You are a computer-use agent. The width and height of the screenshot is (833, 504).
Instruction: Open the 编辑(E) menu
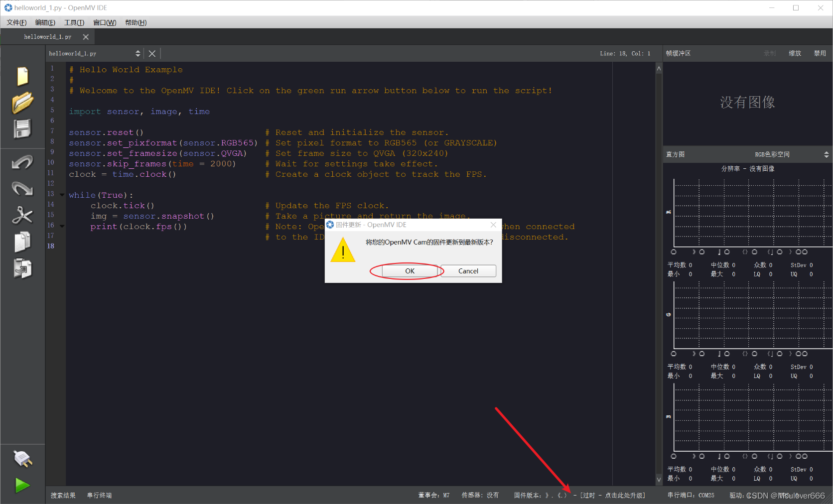pyautogui.click(x=45, y=22)
